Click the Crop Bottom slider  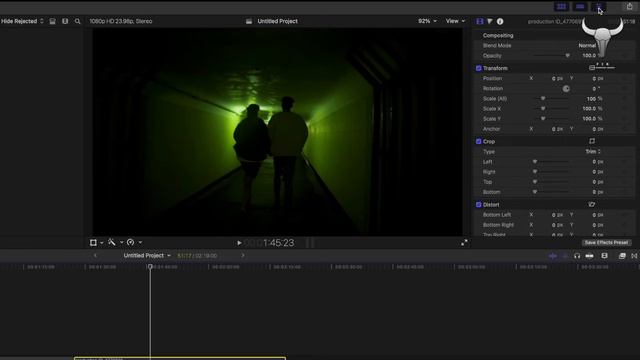(x=552, y=192)
